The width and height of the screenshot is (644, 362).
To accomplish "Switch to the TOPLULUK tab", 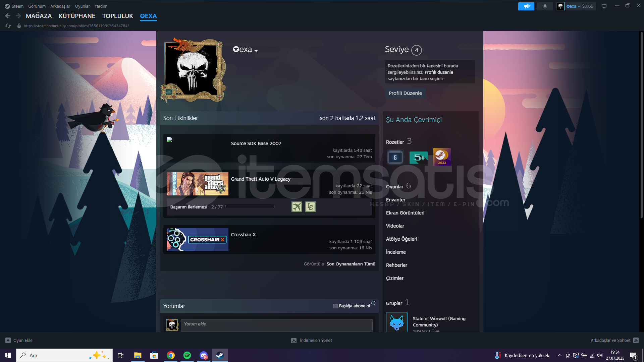I will pyautogui.click(x=118, y=16).
